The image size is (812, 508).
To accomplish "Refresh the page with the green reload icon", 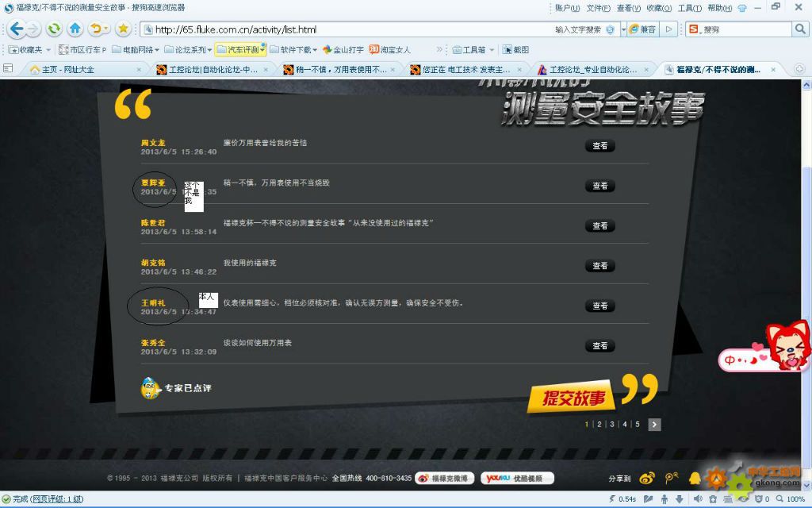I will pos(54,29).
